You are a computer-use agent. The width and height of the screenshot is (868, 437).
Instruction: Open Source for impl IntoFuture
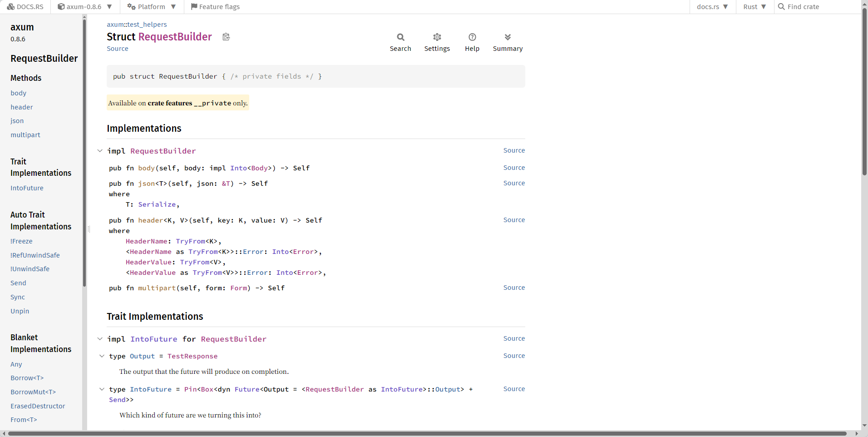(514, 338)
